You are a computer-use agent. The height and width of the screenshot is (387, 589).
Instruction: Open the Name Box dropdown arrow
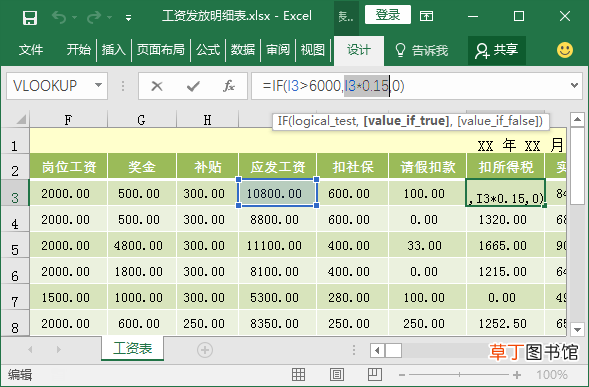pos(98,85)
